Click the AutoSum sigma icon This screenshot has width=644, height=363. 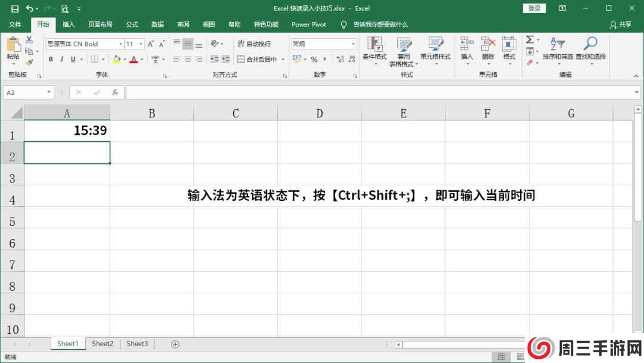tap(529, 39)
